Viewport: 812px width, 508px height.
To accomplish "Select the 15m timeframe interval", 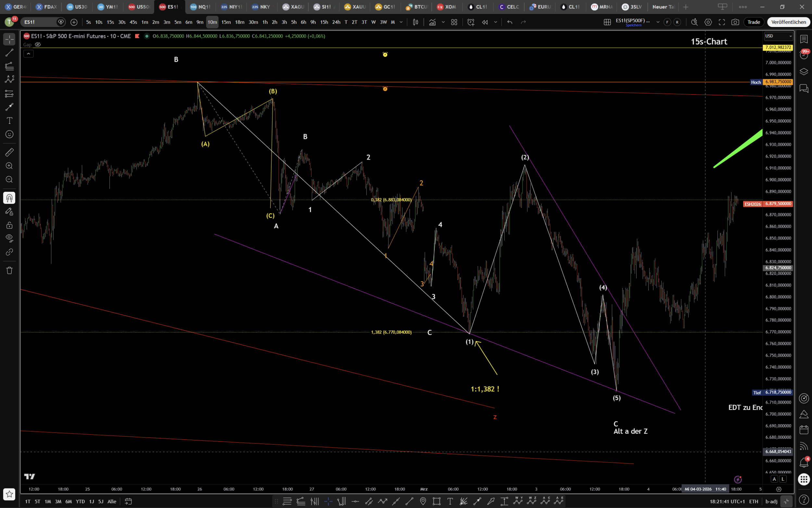I will coord(226,22).
